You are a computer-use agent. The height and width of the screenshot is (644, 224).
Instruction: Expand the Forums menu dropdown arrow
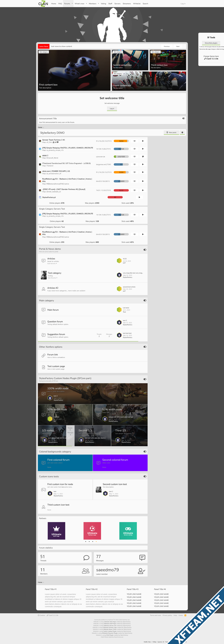coord(72,4)
